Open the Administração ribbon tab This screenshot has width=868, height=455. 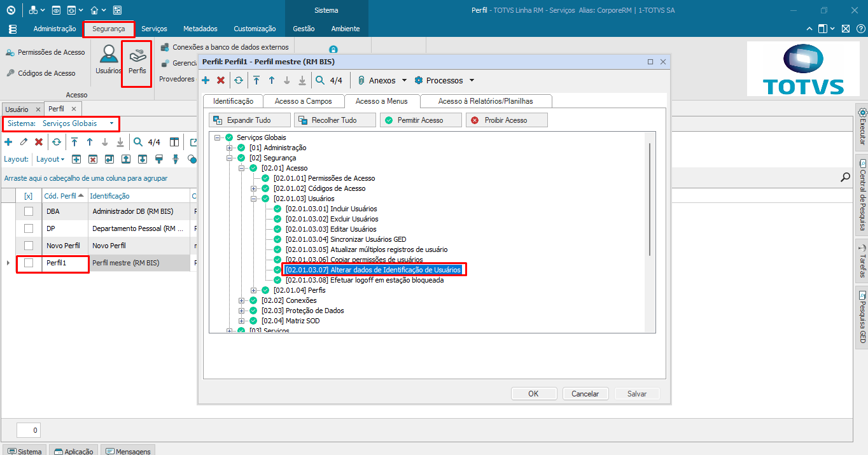55,29
